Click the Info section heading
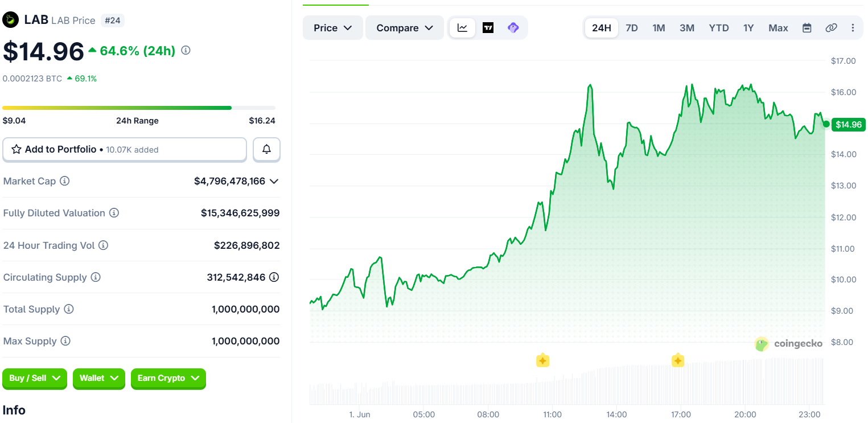This screenshot has width=868, height=423. click(14, 410)
